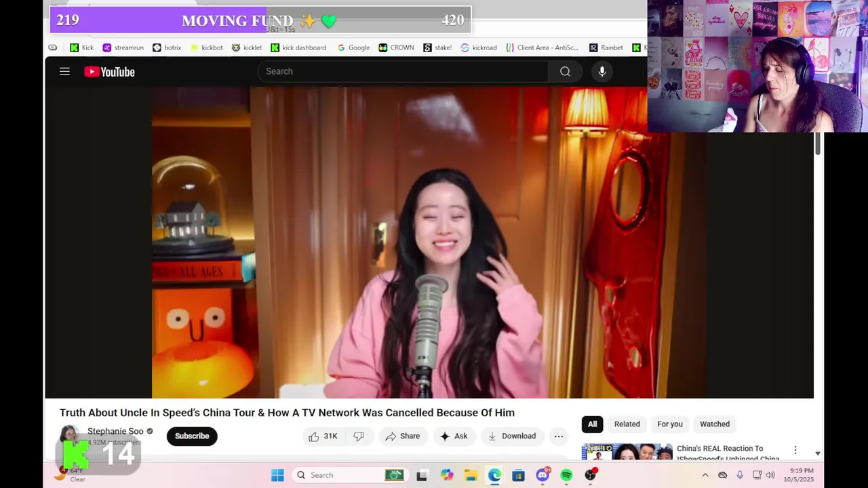
Task: Click the weather widget showing Clear
Action: coord(71,474)
